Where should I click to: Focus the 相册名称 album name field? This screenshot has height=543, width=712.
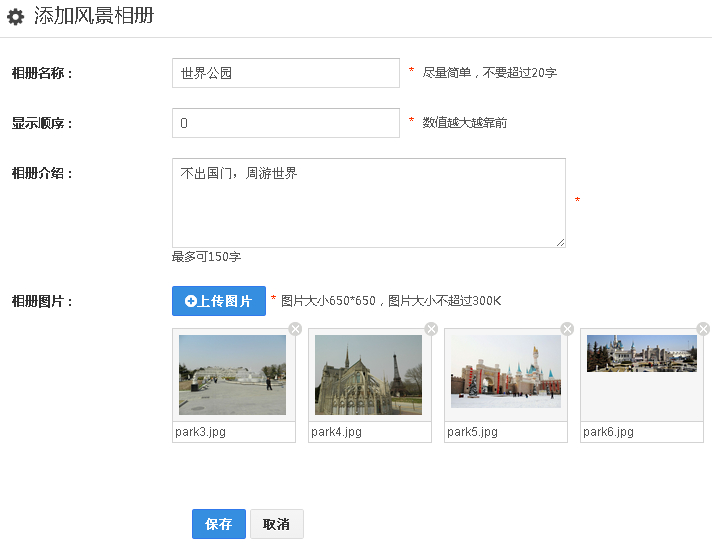[286, 73]
